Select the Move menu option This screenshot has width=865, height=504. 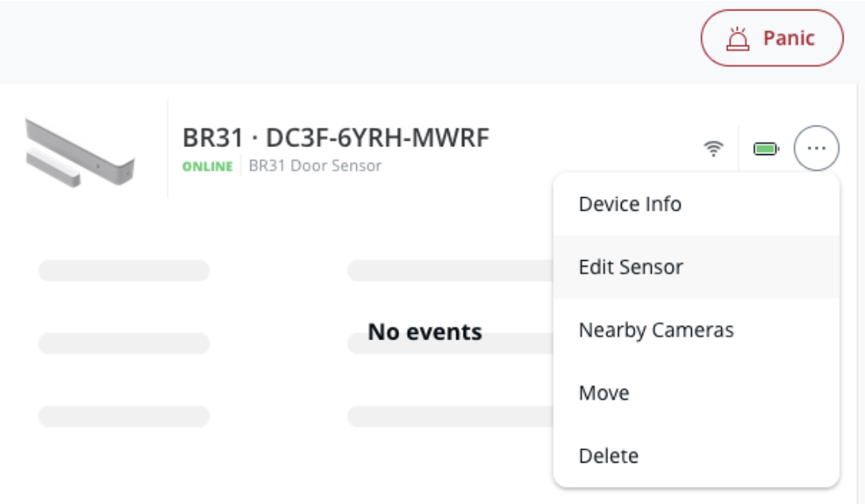tap(604, 393)
